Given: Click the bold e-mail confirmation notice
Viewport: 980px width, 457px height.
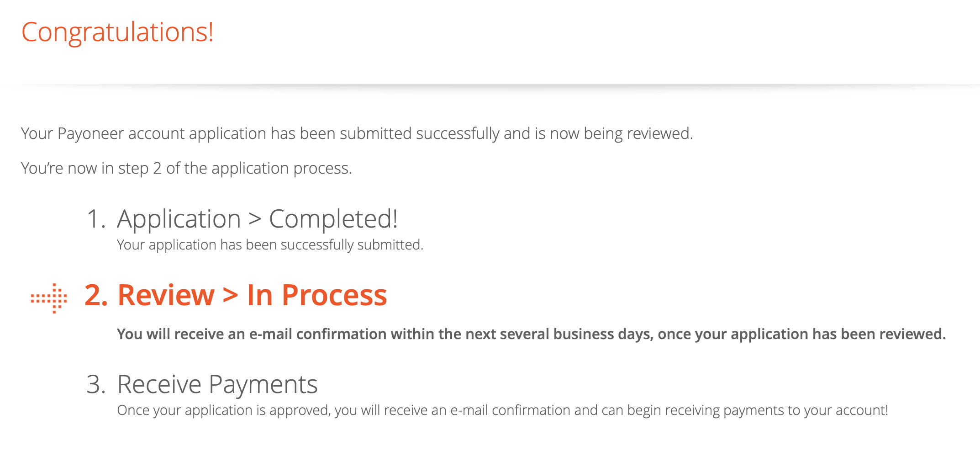Looking at the screenshot, I should point(531,335).
